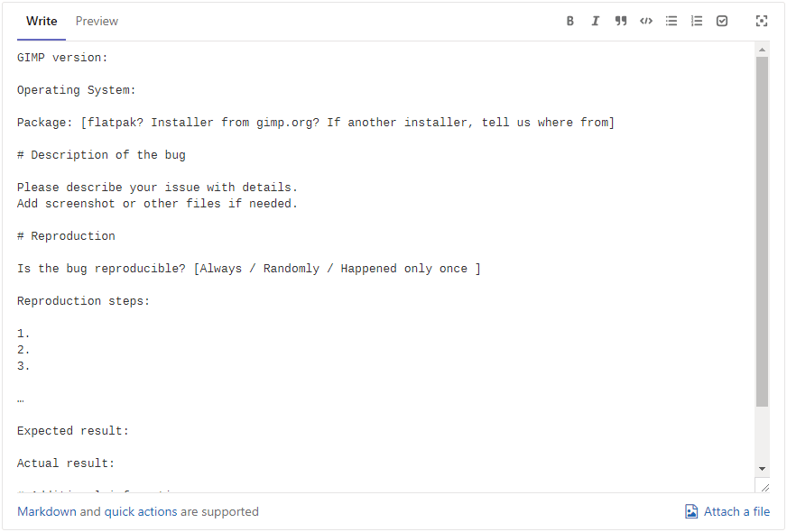Select the Write tab
The width and height of the screenshot is (787, 532).
[42, 21]
